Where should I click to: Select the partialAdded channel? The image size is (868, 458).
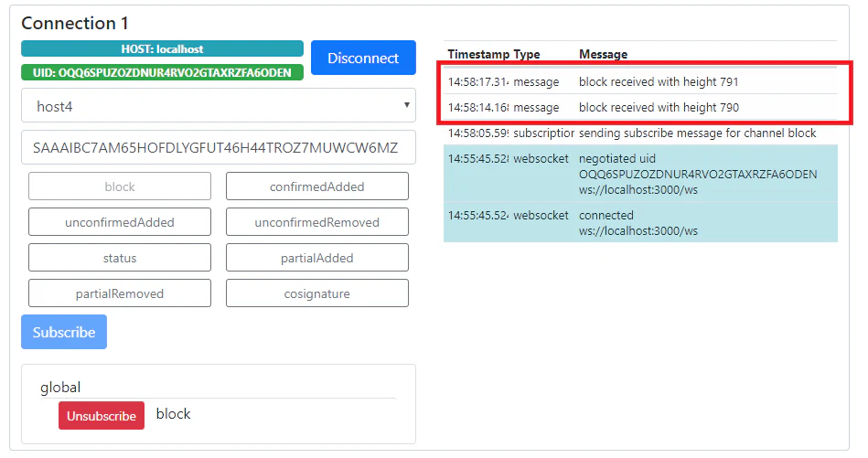point(317,258)
